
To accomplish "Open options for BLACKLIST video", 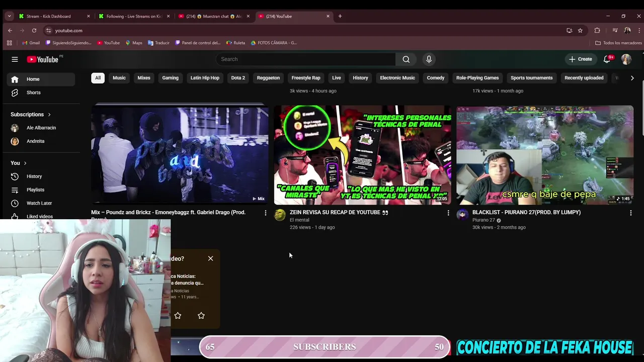I will coord(630,213).
